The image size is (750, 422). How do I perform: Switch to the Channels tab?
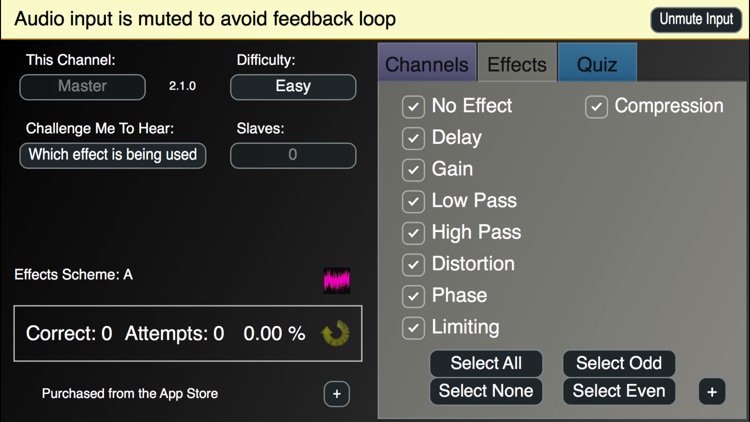click(x=427, y=65)
